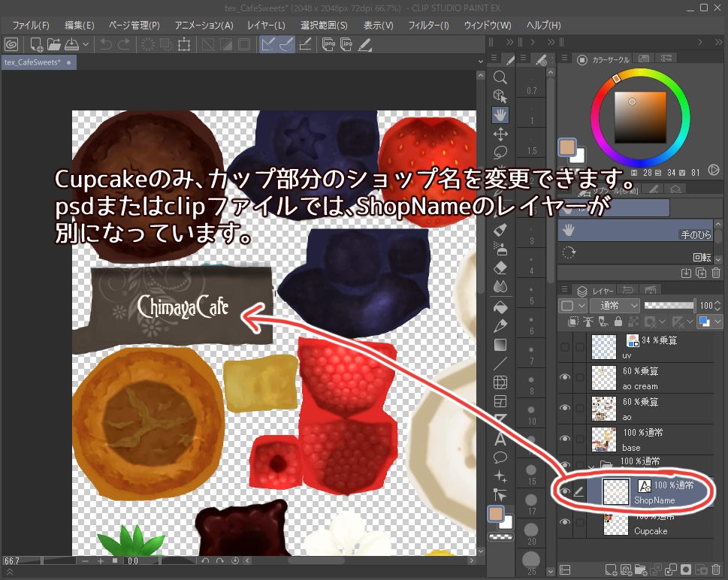
Task: Select the Lasso selection tool
Action: pyautogui.click(x=500, y=153)
